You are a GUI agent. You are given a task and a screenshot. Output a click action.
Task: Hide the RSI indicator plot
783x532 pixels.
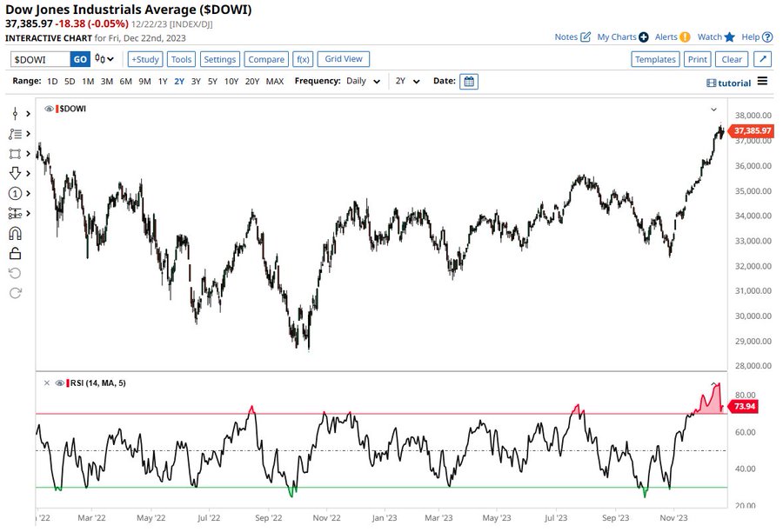[59, 383]
